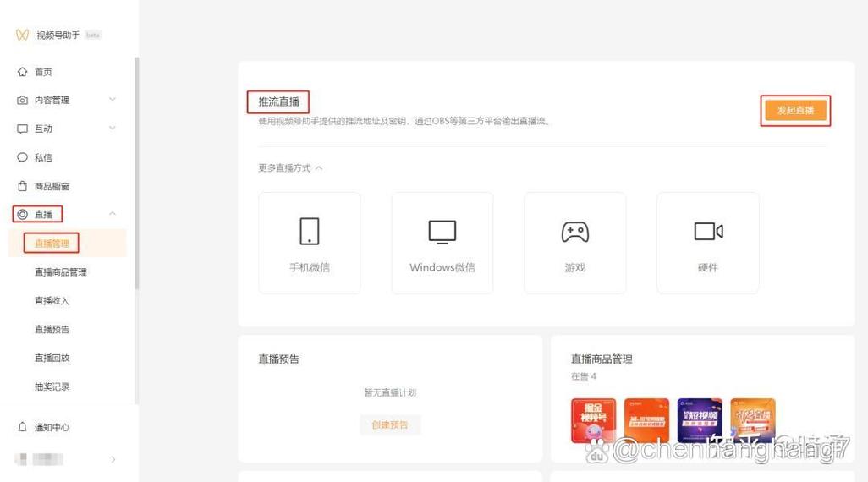868x482 pixels.
Task: Go to 商品橱窗 in sidebar
Action: [52, 186]
